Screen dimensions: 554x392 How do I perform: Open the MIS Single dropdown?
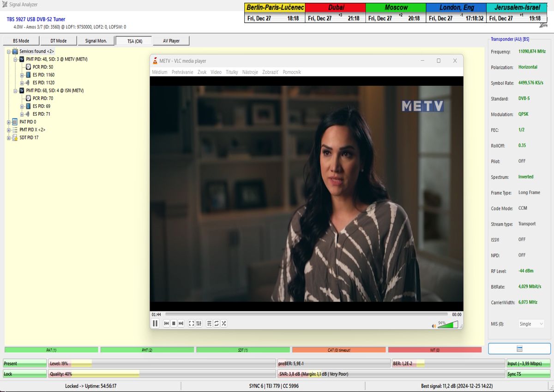tap(531, 324)
